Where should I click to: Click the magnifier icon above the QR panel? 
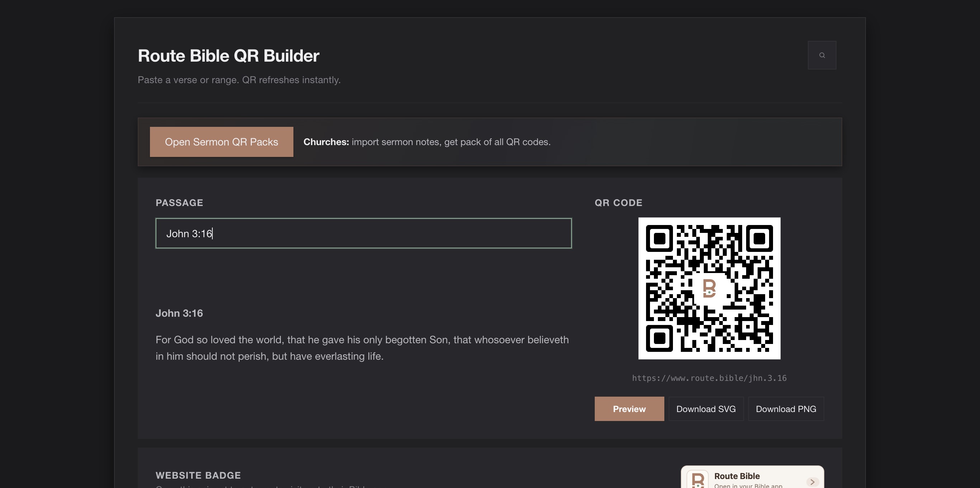pyautogui.click(x=822, y=55)
